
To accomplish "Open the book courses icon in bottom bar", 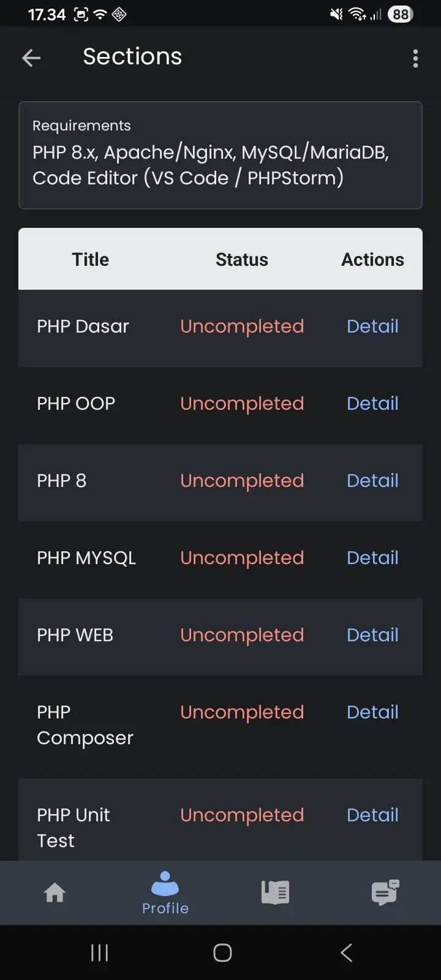I will [x=276, y=892].
